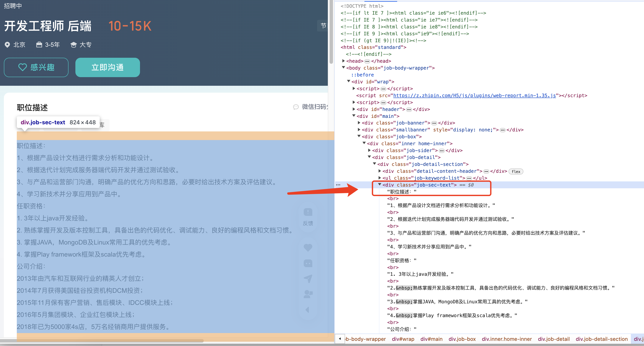This screenshot has width=644, height=346.
Task: Collapse the div class job-box node
Action: point(359,136)
